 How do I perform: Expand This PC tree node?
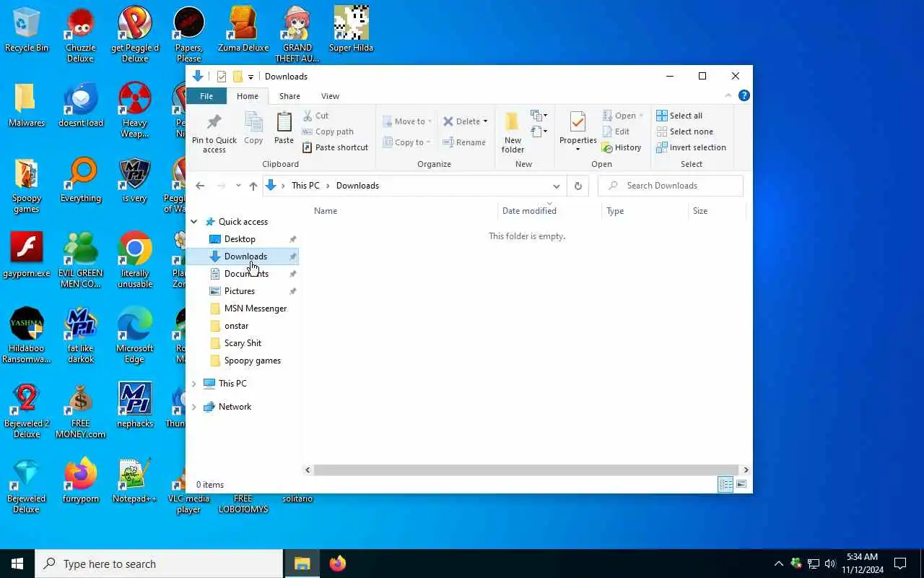194,384
